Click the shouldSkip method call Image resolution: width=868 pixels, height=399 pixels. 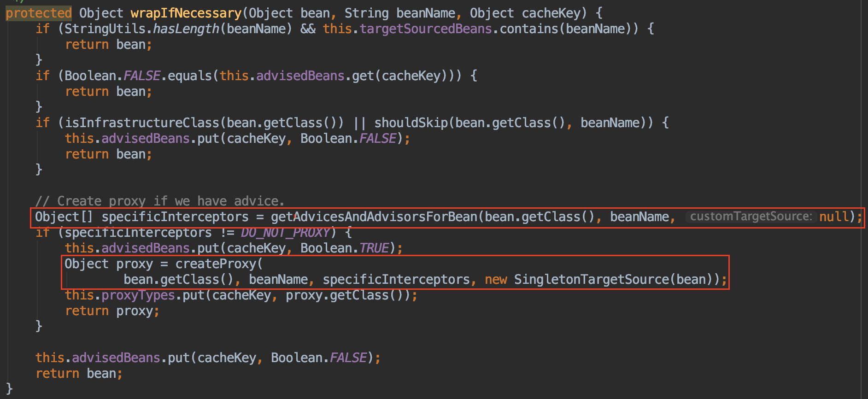click(x=411, y=123)
